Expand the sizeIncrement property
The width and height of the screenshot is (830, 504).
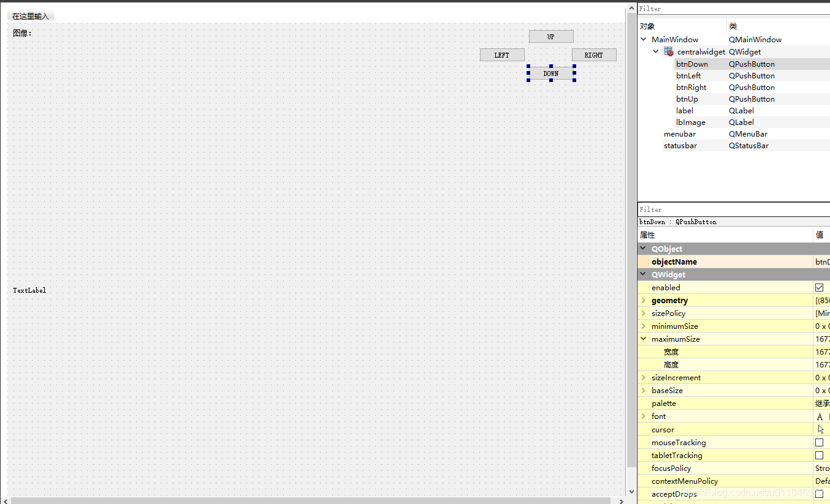[643, 377]
